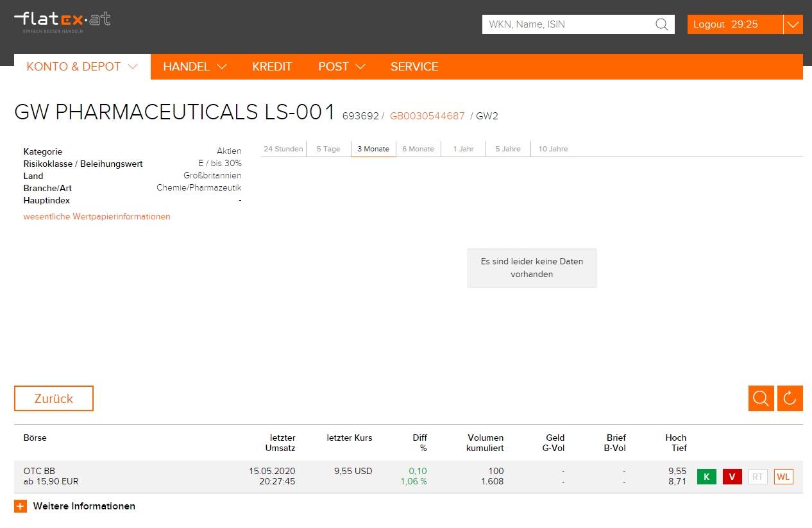Click the flatex.at logo
812x528 pixels.
click(x=62, y=22)
